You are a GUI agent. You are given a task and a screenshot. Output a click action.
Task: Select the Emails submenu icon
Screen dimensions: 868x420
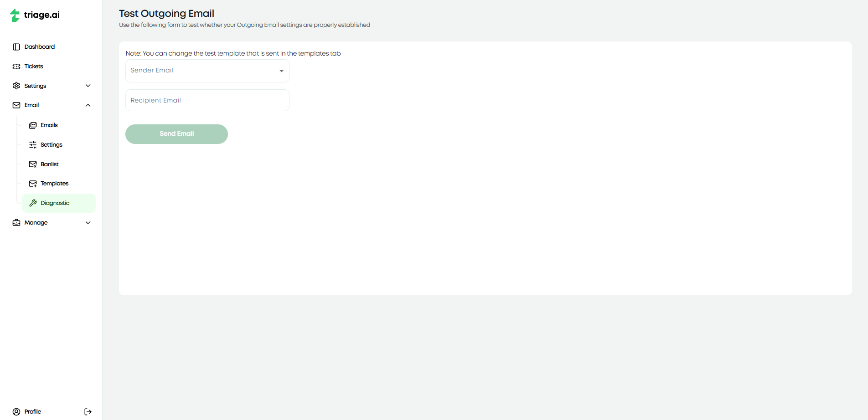(33, 125)
